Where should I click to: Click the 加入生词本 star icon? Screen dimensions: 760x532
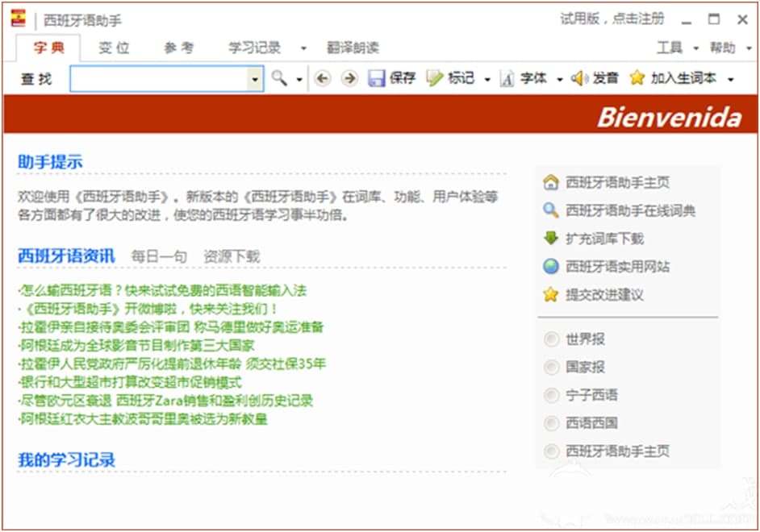click(637, 77)
